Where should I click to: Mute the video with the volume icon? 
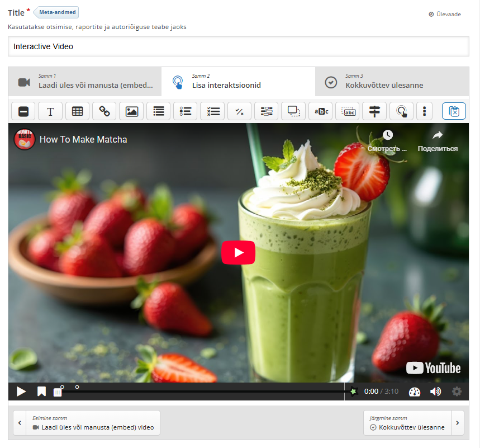435,392
